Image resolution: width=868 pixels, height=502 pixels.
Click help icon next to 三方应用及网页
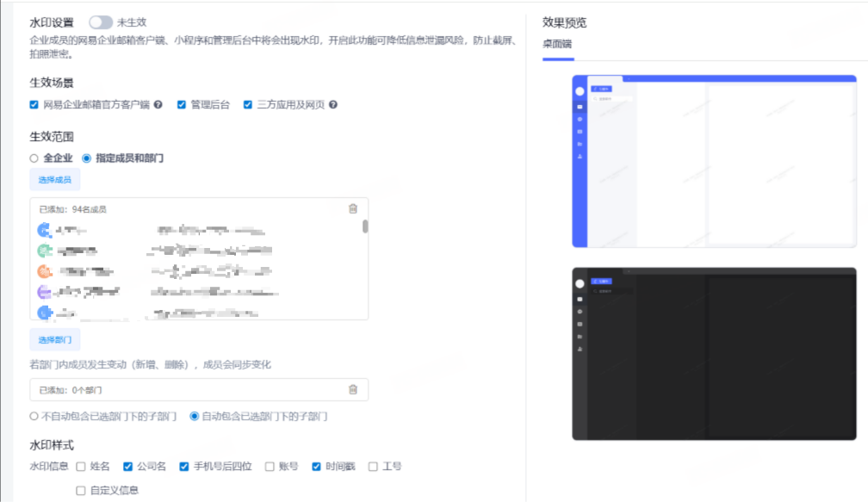[333, 104]
